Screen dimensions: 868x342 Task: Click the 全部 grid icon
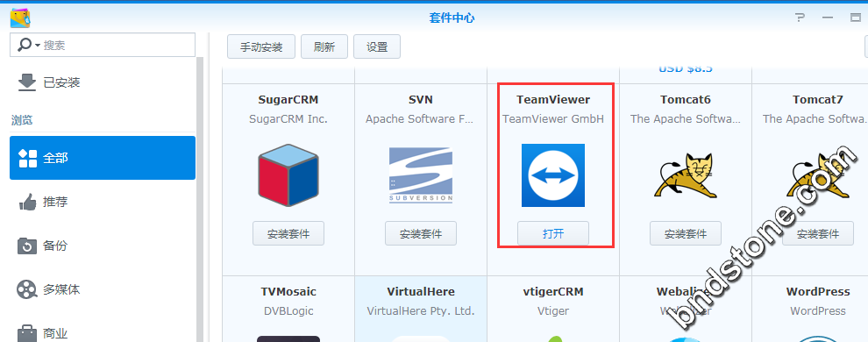pyautogui.click(x=28, y=158)
